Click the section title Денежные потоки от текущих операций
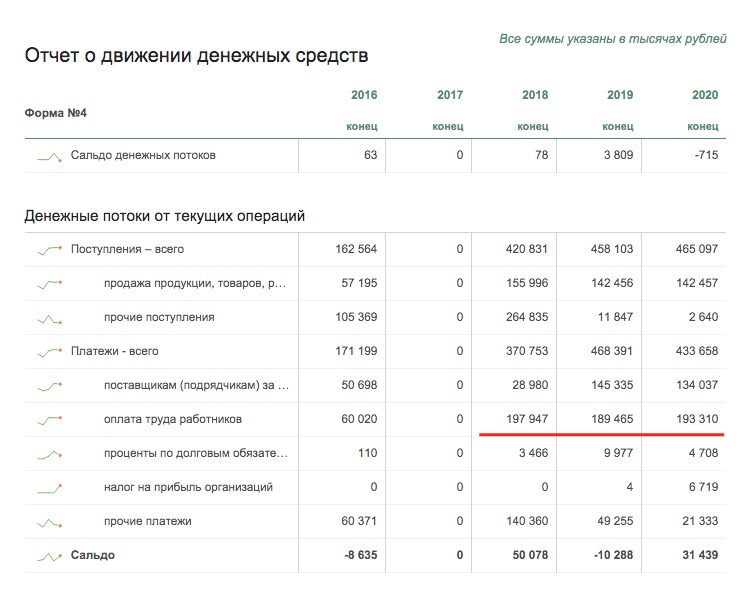Image resolution: width=752 pixels, height=597 pixels. (x=164, y=216)
